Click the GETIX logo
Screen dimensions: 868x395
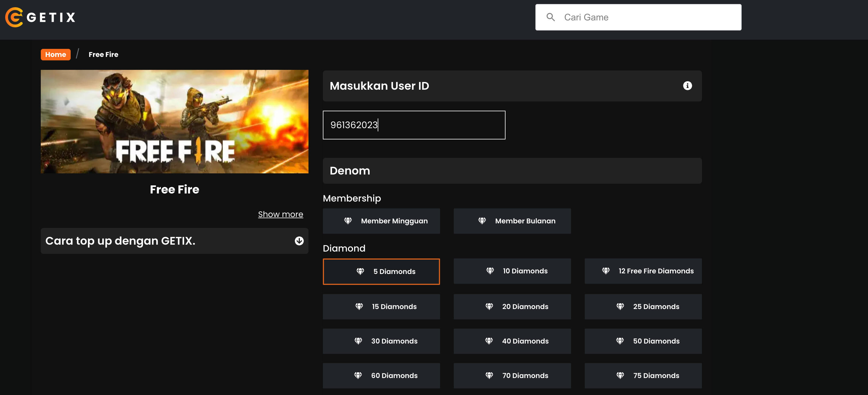(x=40, y=17)
